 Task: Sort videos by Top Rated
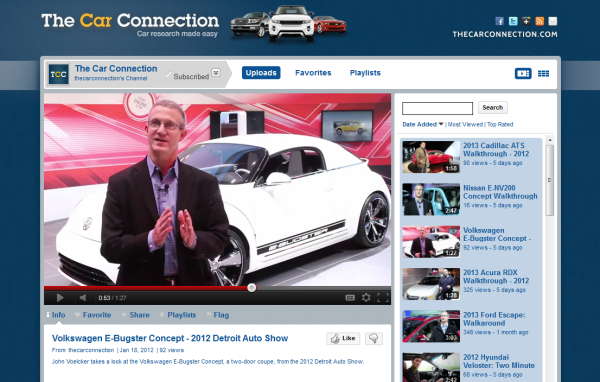click(500, 124)
